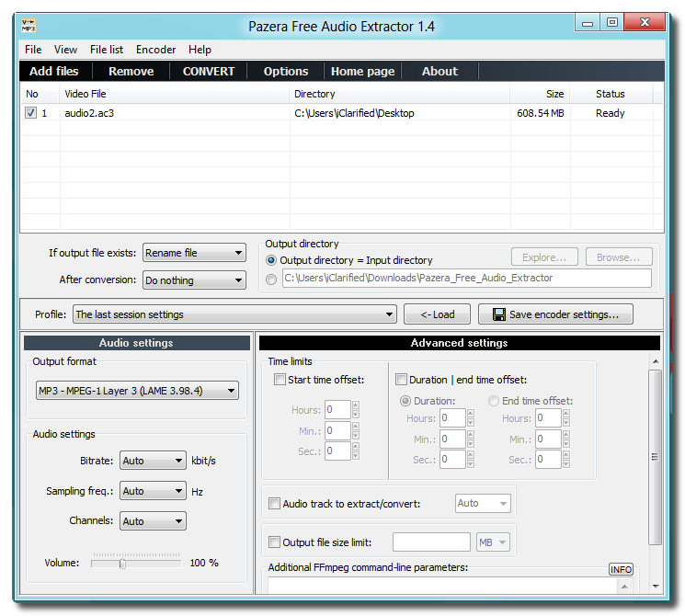This screenshot has height=616, width=685.
Task: Open the Encoder menu
Action: click(156, 50)
